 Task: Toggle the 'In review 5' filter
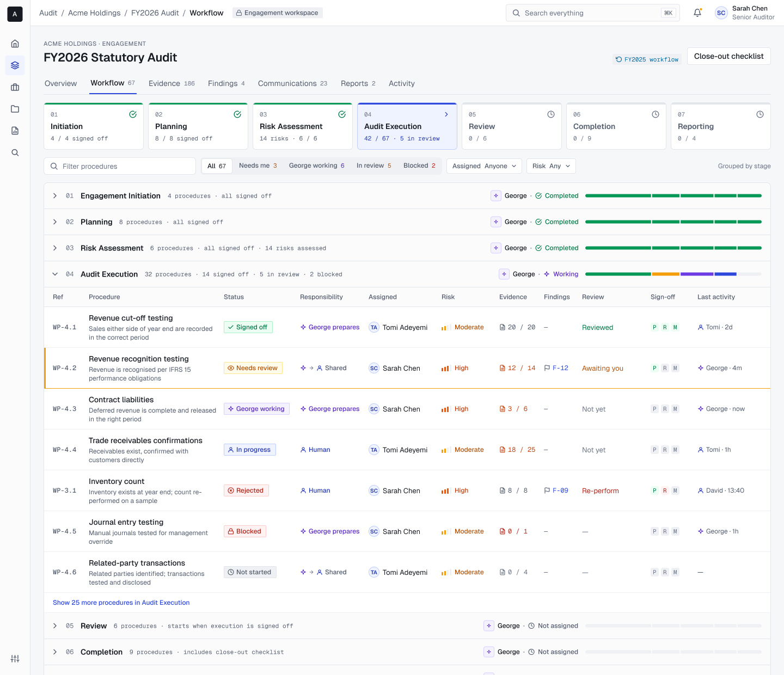coord(374,166)
